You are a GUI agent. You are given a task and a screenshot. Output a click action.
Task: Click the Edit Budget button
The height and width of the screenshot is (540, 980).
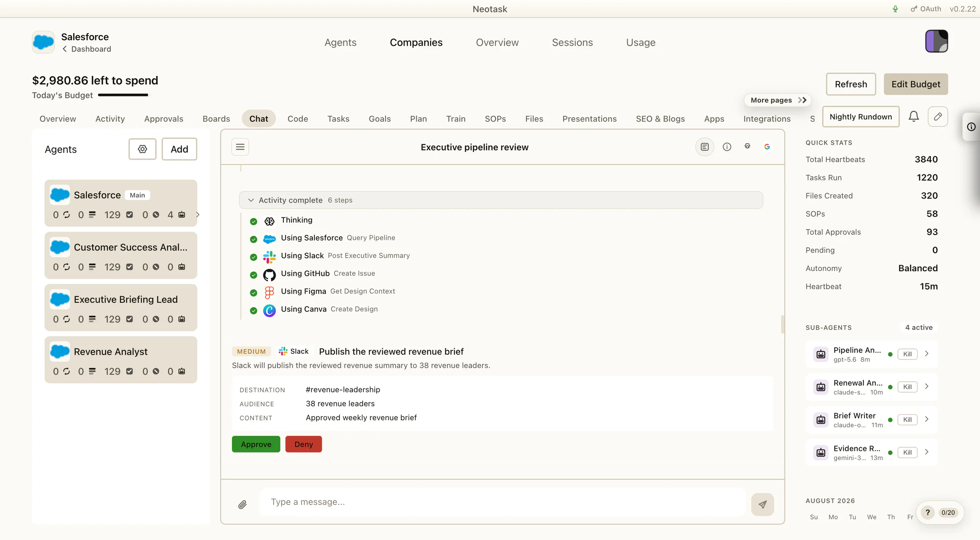tap(915, 84)
